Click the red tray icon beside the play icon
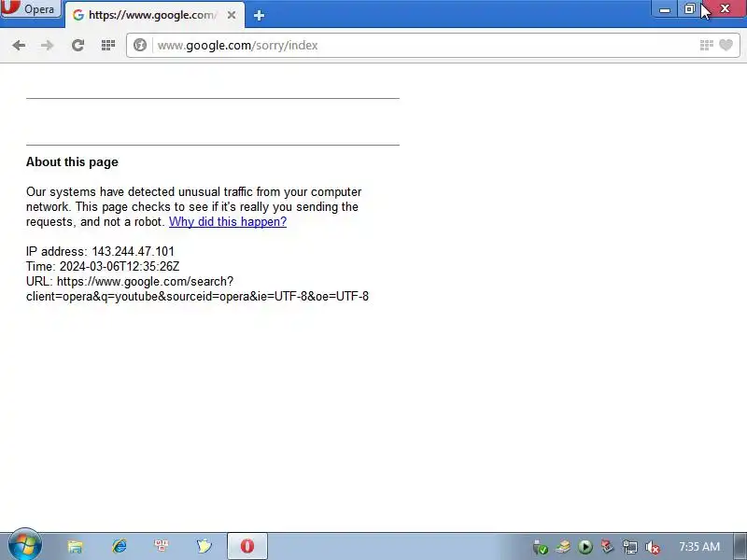 (x=607, y=547)
